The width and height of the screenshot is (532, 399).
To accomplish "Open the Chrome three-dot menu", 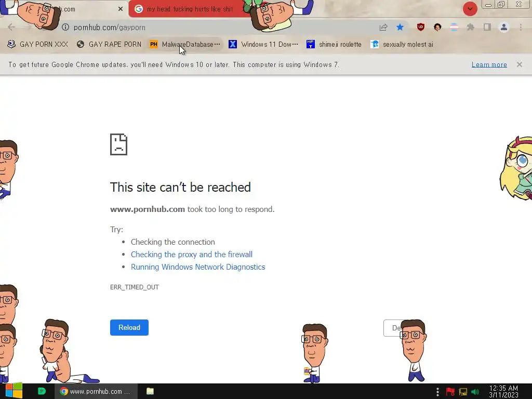I will click(521, 27).
